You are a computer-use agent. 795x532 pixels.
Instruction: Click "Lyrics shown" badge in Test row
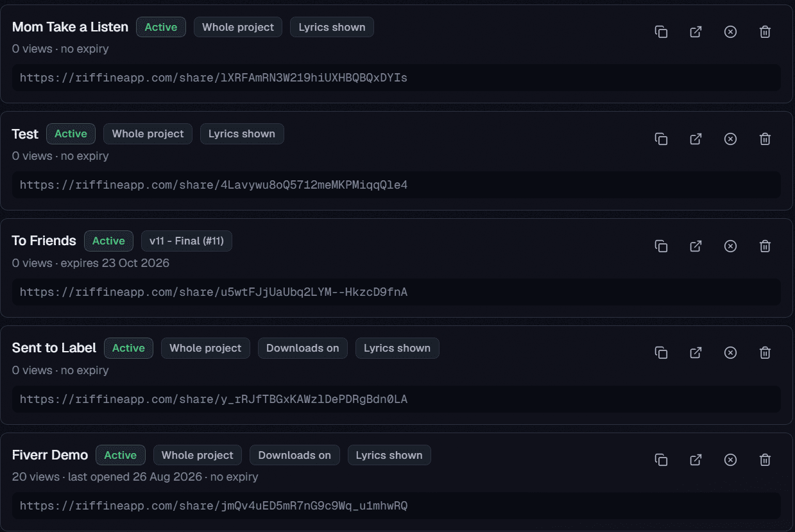pyautogui.click(x=242, y=133)
